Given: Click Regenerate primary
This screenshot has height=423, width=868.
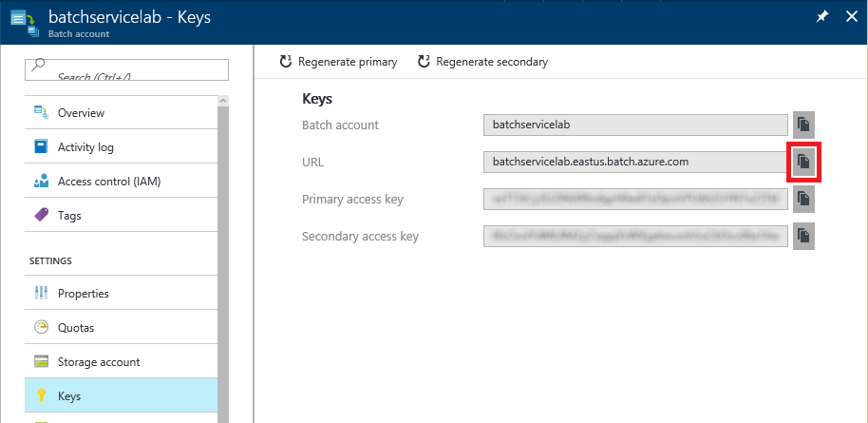Looking at the screenshot, I should (339, 62).
